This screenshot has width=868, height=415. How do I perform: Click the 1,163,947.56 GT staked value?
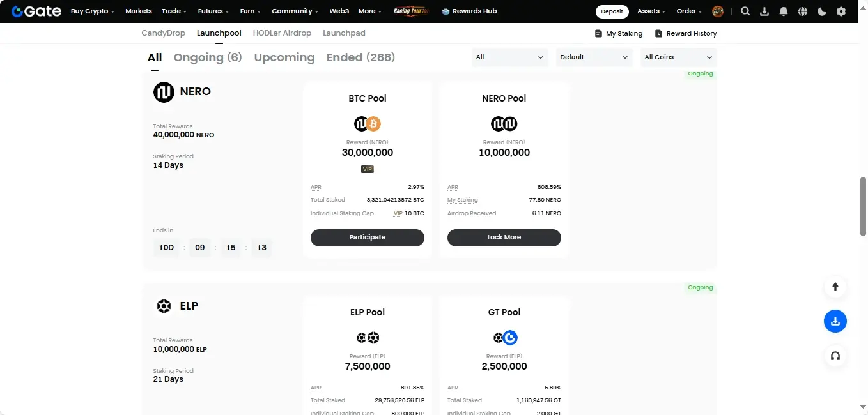(x=539, y=400)
